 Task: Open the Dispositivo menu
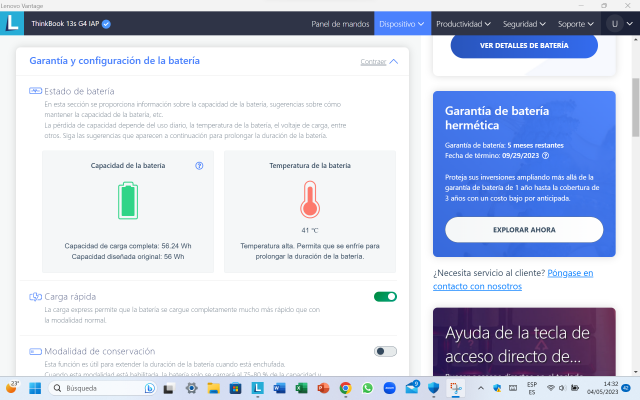coord(402,24)
